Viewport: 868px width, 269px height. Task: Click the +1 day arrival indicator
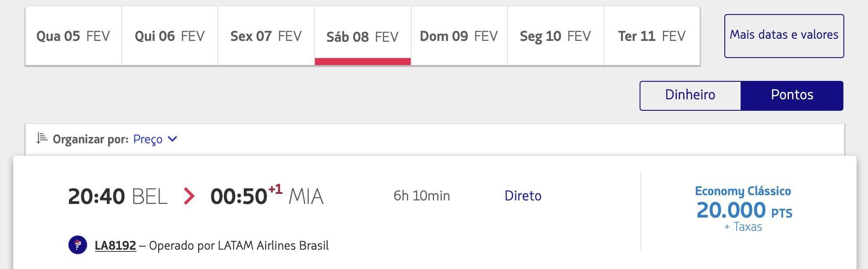pos(275,189)
